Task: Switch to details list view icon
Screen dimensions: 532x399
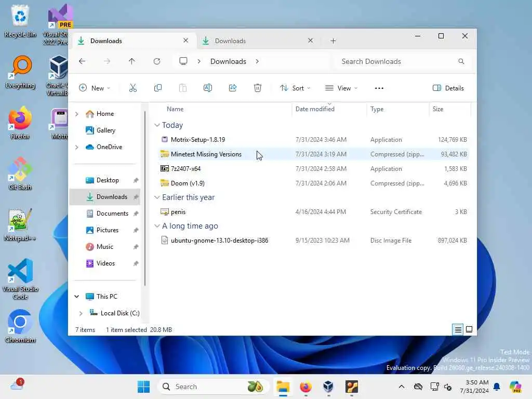Action: [458, 329]
